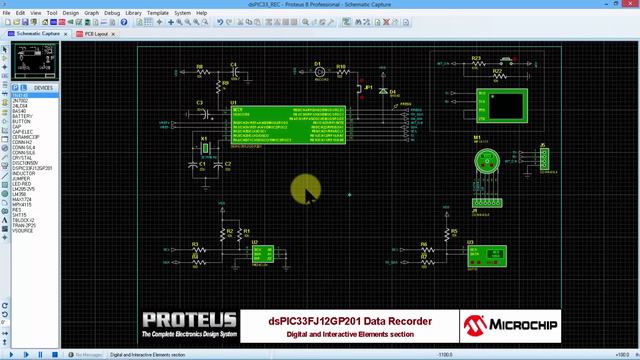Click the Zoom In magnifier icon

coord(180,22)
